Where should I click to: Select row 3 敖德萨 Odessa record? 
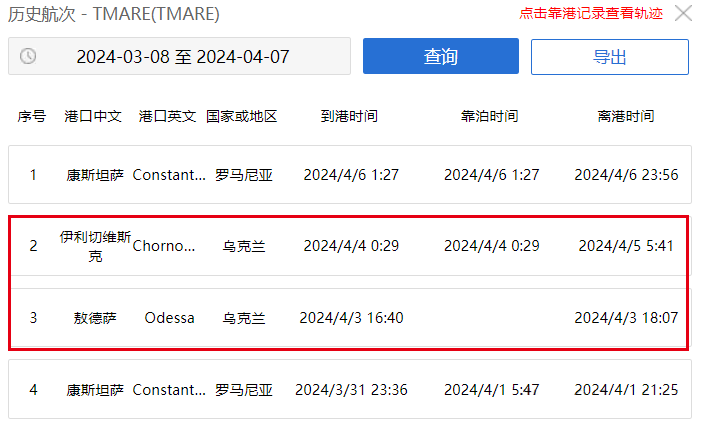(350, 318)
